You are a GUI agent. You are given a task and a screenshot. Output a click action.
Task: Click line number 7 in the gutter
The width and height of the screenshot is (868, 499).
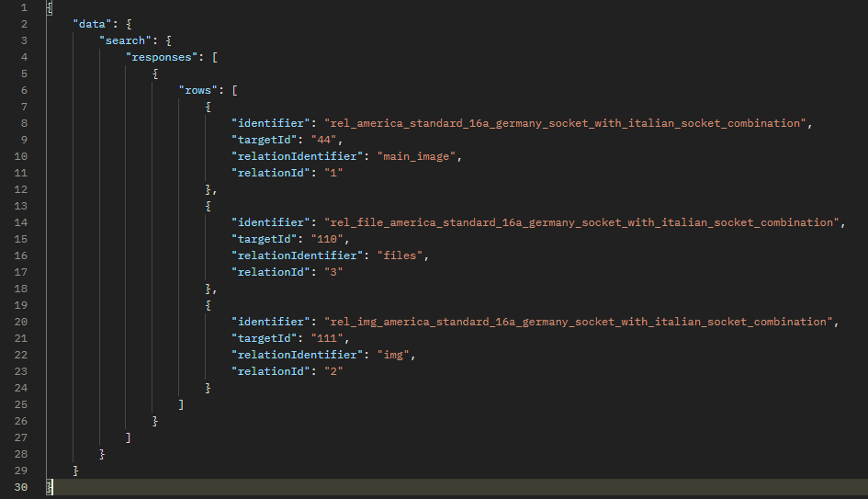24,107
